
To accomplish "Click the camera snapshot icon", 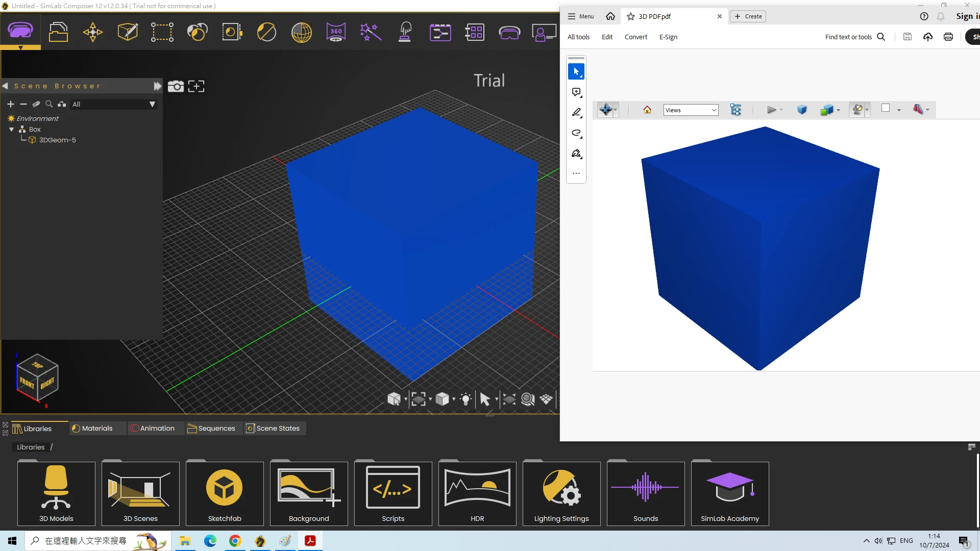I will pyautogui.click(x=176, y=86).
